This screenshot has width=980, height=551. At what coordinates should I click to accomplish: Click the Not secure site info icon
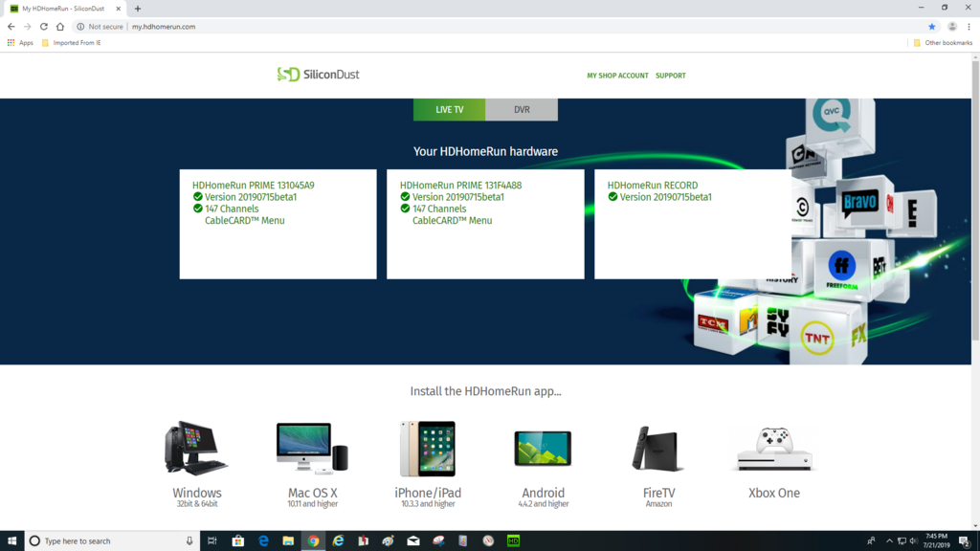click(x=80, y=26)
